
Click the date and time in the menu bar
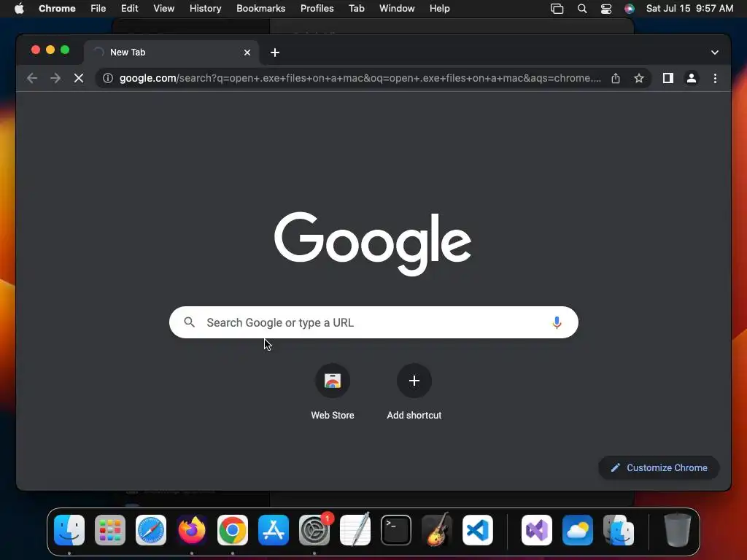pos(689,9)
